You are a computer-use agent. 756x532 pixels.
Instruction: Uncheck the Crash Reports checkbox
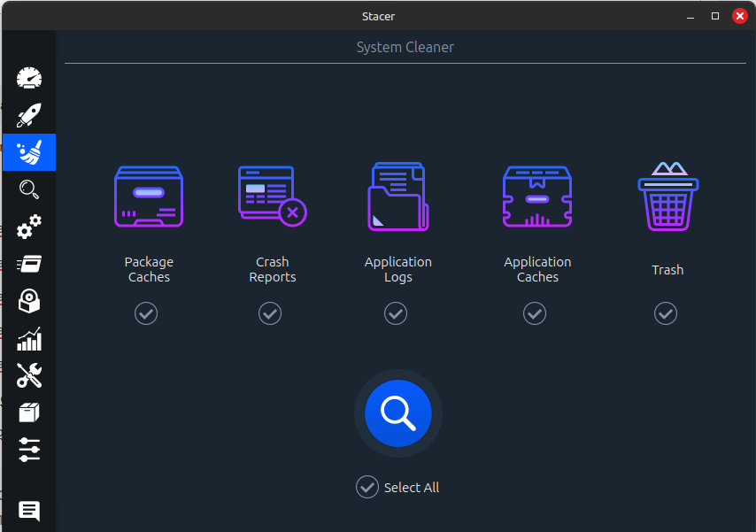[270, 313]
